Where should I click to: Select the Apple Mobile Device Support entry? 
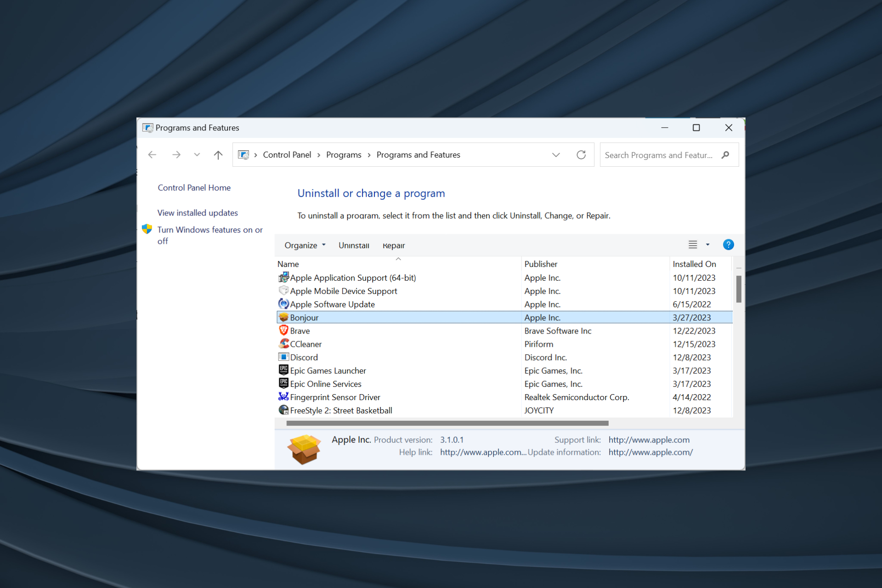pyautogui.click(x=344, y=291)
